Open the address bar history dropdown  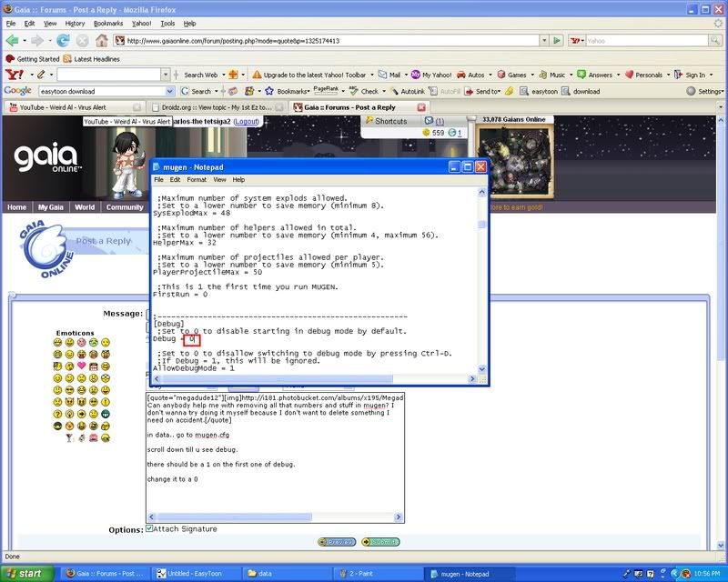tap(544, 41)
